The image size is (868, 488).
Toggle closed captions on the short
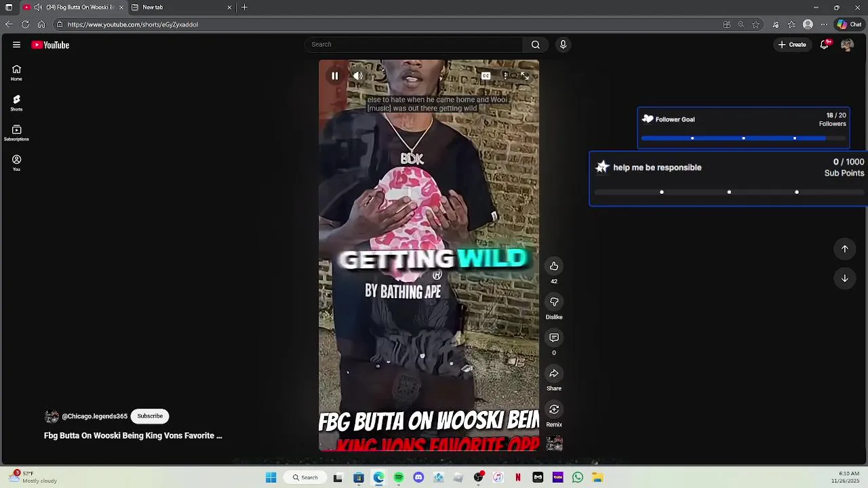(486, 76)
